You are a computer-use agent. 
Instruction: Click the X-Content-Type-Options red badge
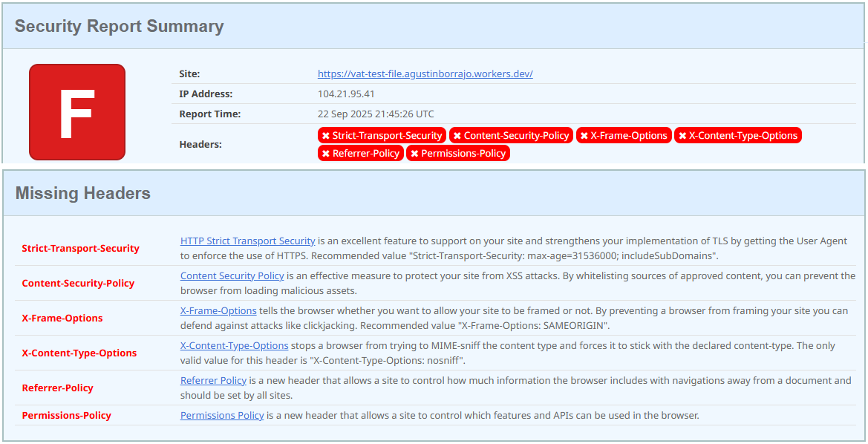point(737,135)
